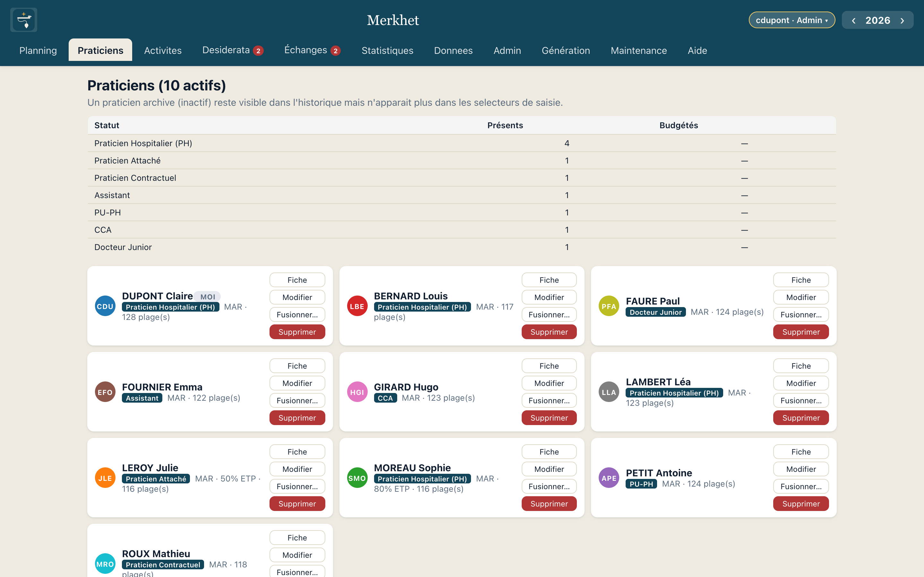This screenshot has height=577, width=924.
Task: Open the cdupont Admin user dropdown
Action: click(x=792, y=20)
